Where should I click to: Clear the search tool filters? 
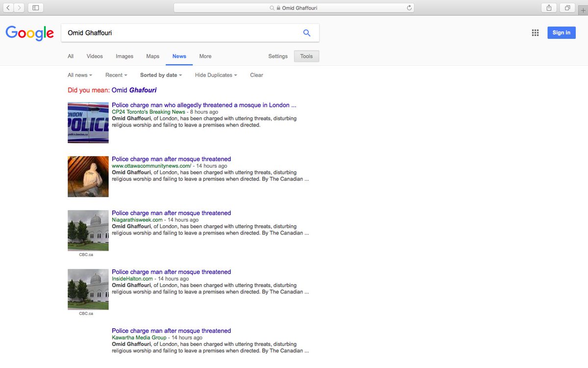(x=257, y=75)
